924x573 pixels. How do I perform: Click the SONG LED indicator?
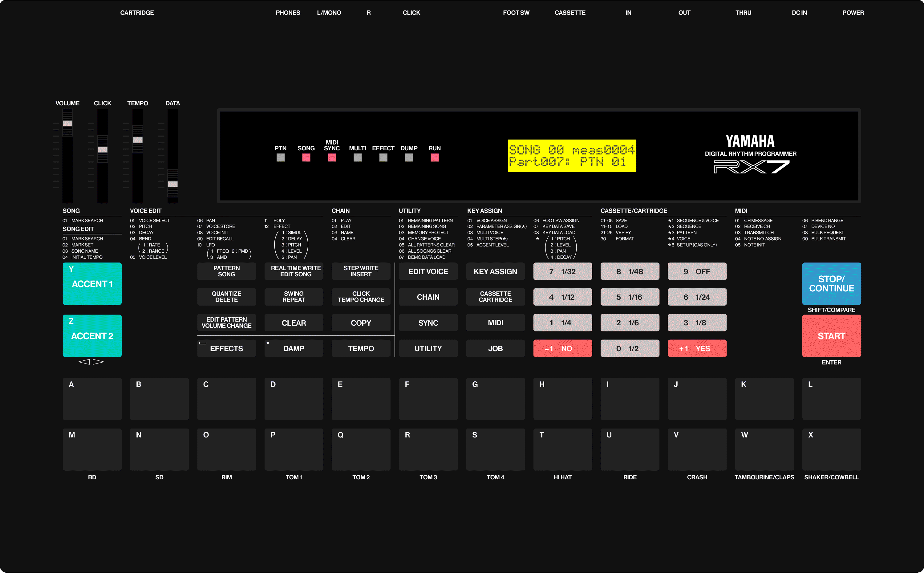click(306, 158)
